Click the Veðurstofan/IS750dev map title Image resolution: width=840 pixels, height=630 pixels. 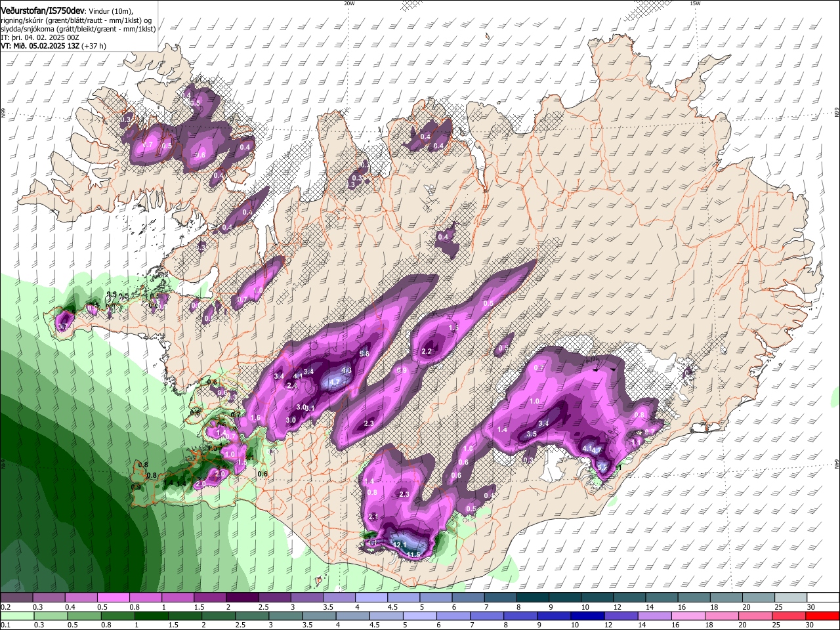point(43,11)
